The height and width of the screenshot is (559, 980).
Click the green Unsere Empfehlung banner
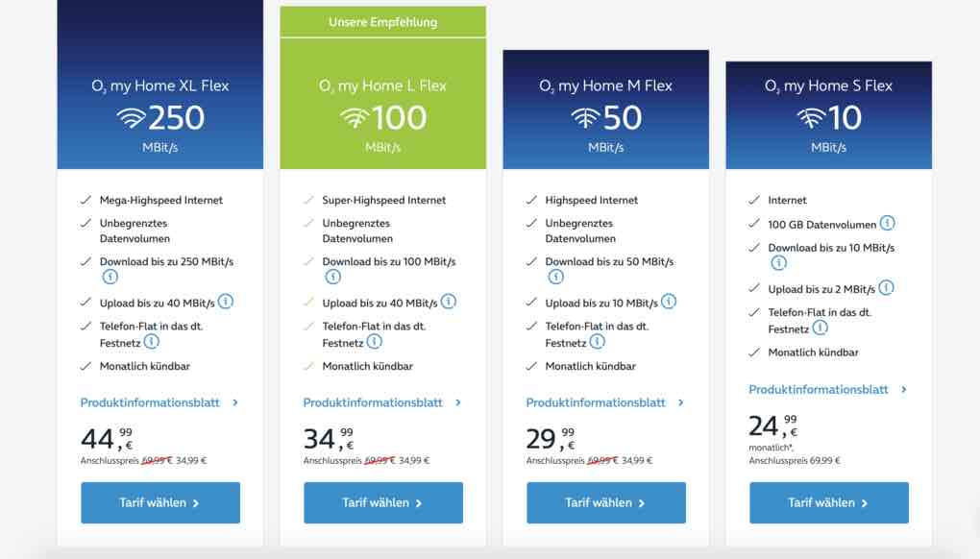[382, 22]
